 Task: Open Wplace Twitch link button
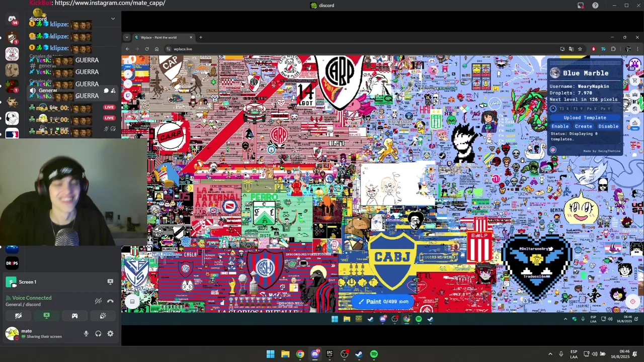[x=128, y=95]
